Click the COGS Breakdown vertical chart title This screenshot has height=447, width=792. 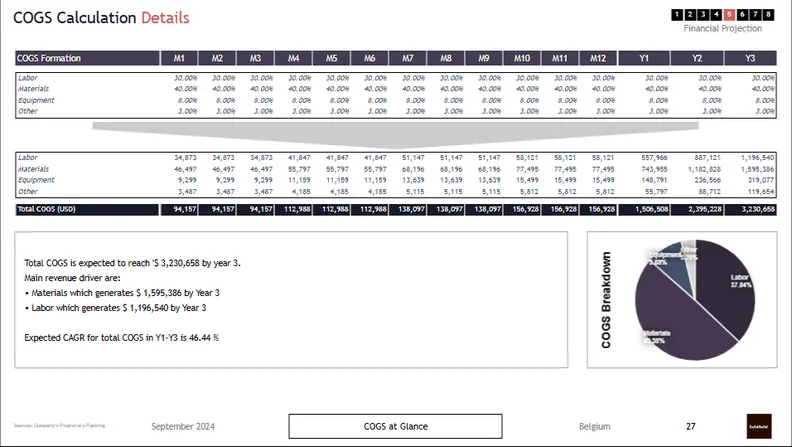[x=606, y=300]
